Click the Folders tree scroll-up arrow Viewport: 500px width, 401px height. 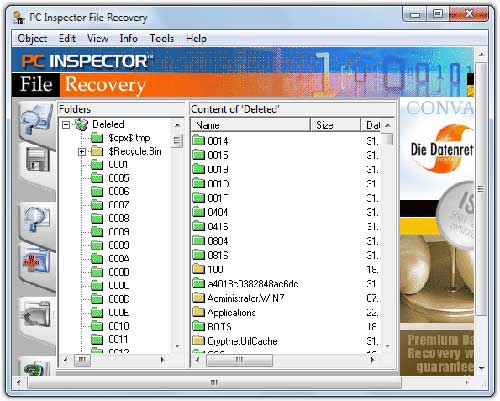click(177, 125)
